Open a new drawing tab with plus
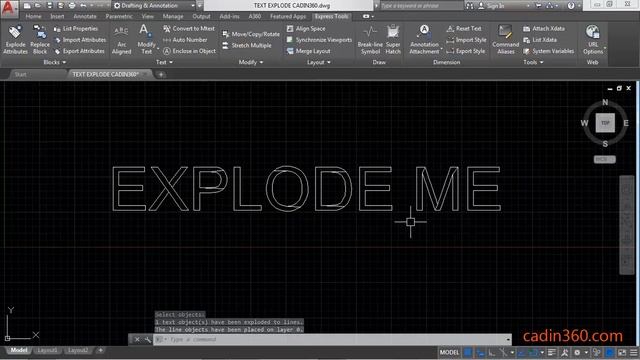640x360 pixels. [x=161, y=74]
